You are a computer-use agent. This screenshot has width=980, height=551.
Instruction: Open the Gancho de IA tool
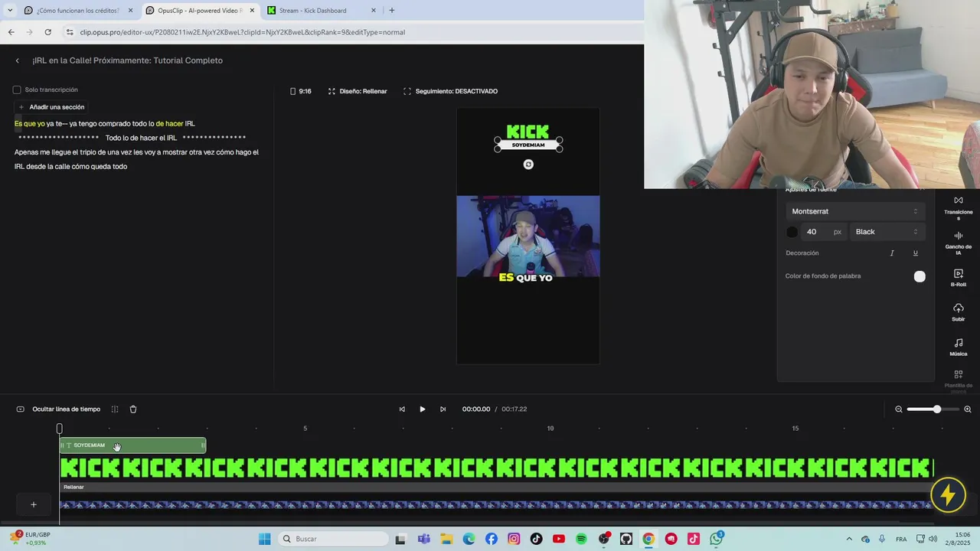pos(958,243)
